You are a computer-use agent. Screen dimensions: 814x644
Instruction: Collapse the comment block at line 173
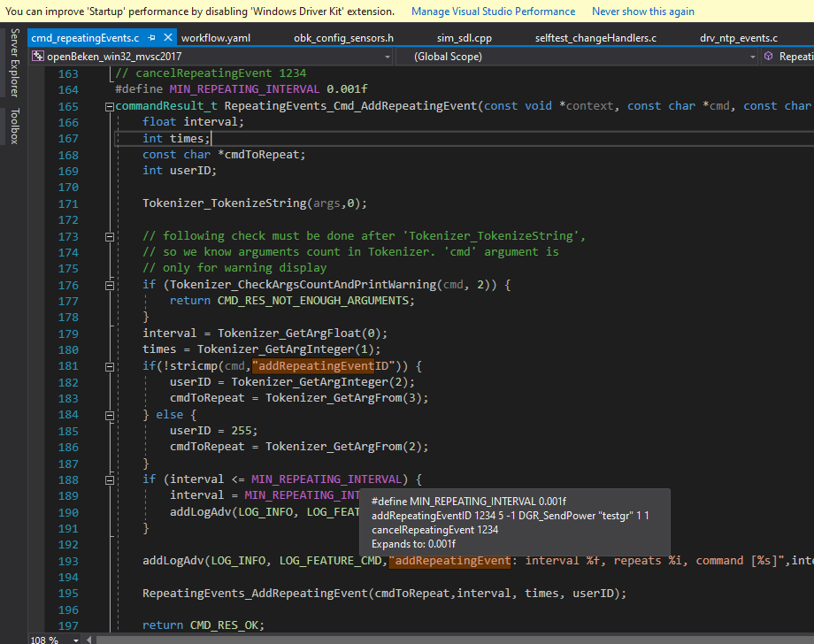tap(110, 237)
